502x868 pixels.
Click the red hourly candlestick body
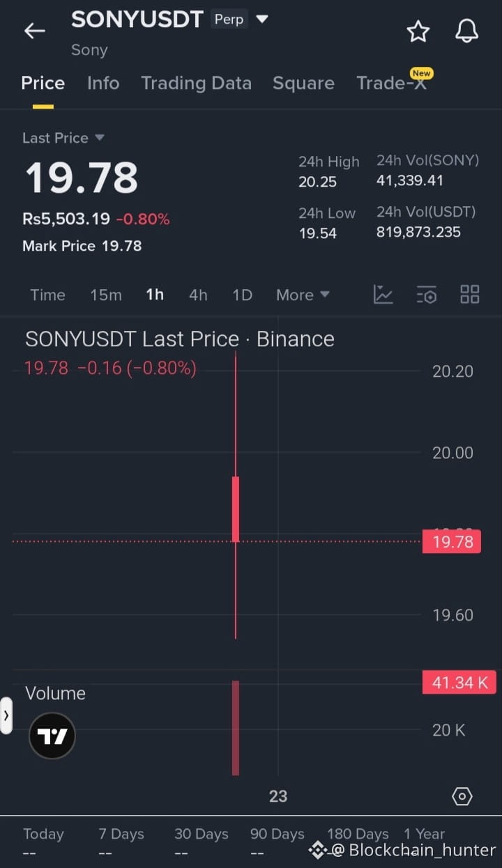[236, 509]
